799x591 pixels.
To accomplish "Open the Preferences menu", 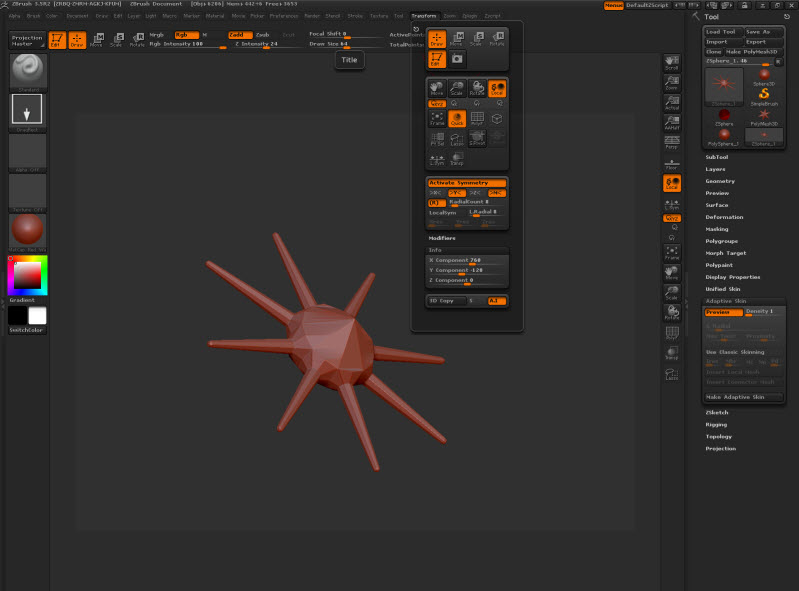I will (x=284, y=16).
